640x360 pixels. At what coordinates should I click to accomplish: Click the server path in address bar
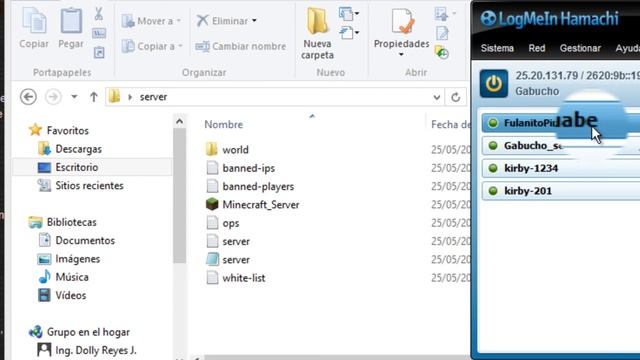pyautogui.click(x=153, y=97)
